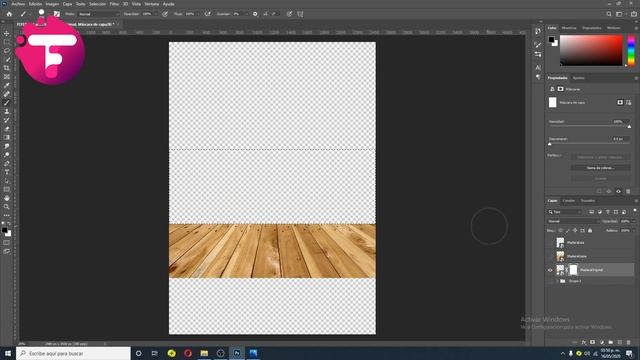Select the Clone Stamp tool
The image size is (640, 360).
click(x=7, y=111)
